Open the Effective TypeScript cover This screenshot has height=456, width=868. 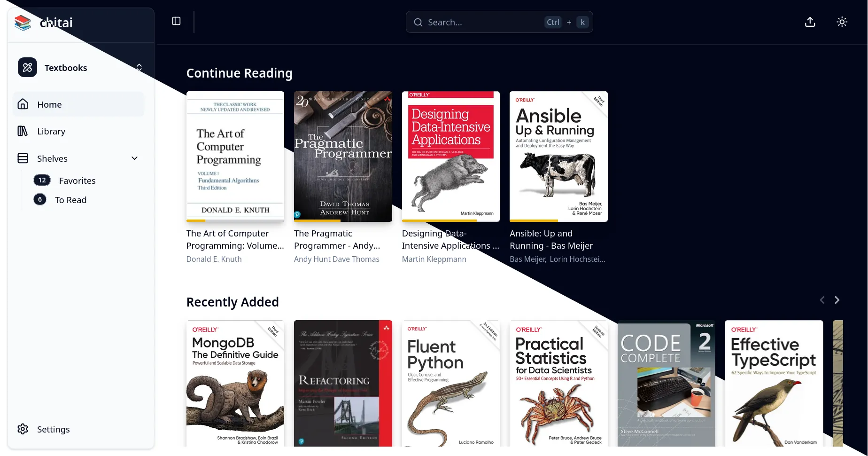(774, 383)
